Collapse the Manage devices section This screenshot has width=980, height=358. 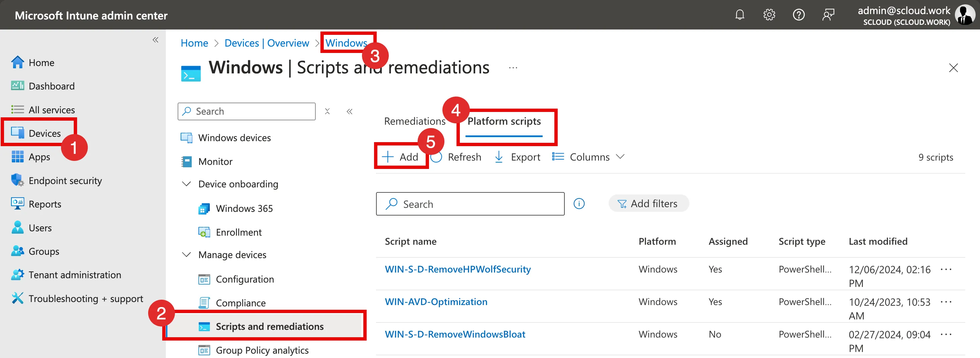(186, 254)
